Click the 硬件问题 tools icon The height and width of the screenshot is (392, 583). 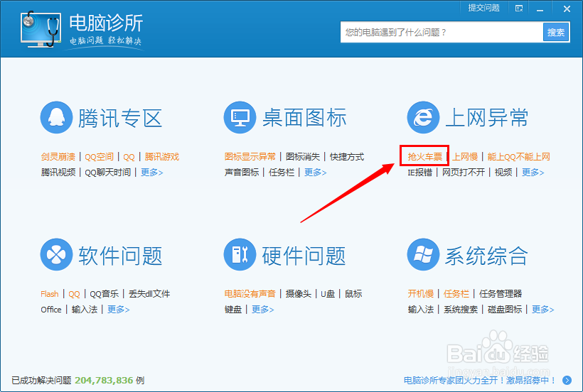[240, 255]
